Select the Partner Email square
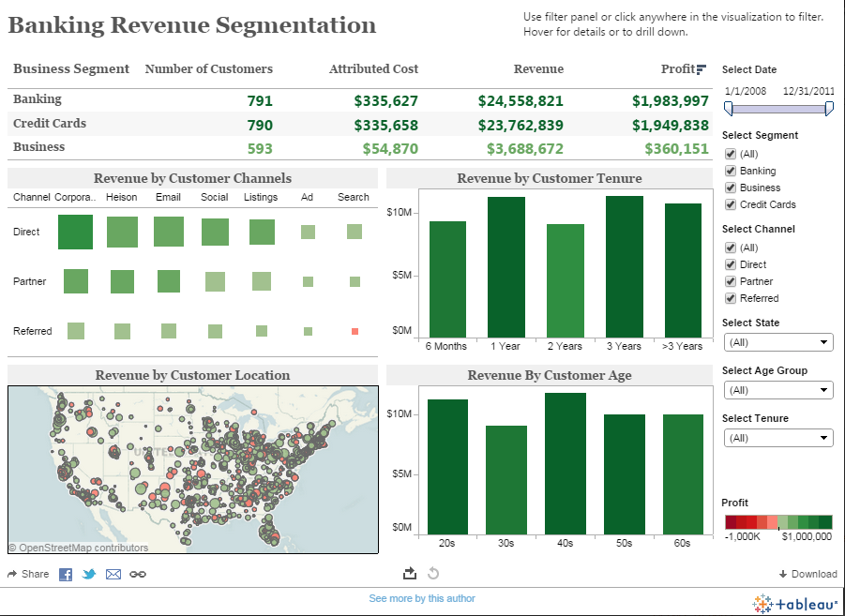The width and height of the screenshot is (845, 616). pyautogui.click(x=169, y=281)
